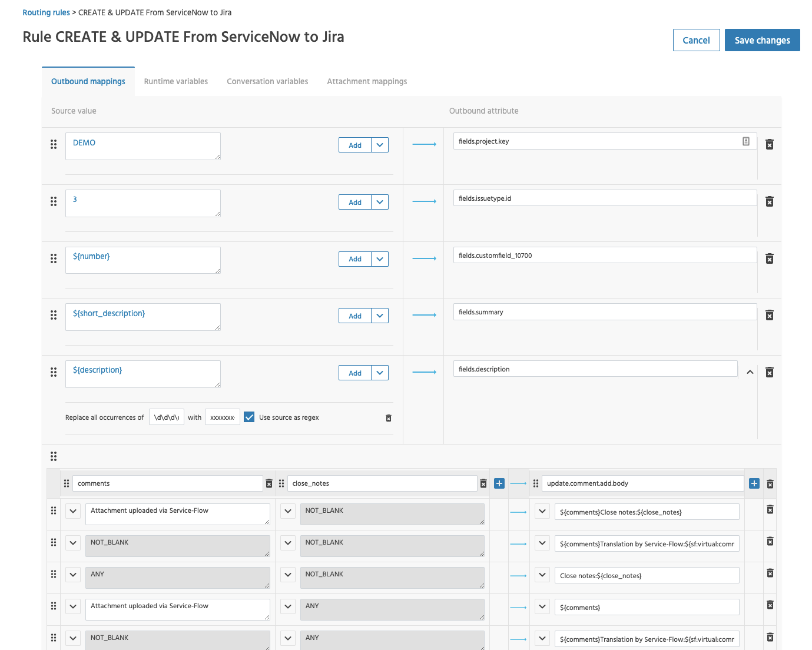Click the fields.issuetype.id attribute field
Image resolution: width=812 pixels, height=650 pixels.
tap(605, 198)
